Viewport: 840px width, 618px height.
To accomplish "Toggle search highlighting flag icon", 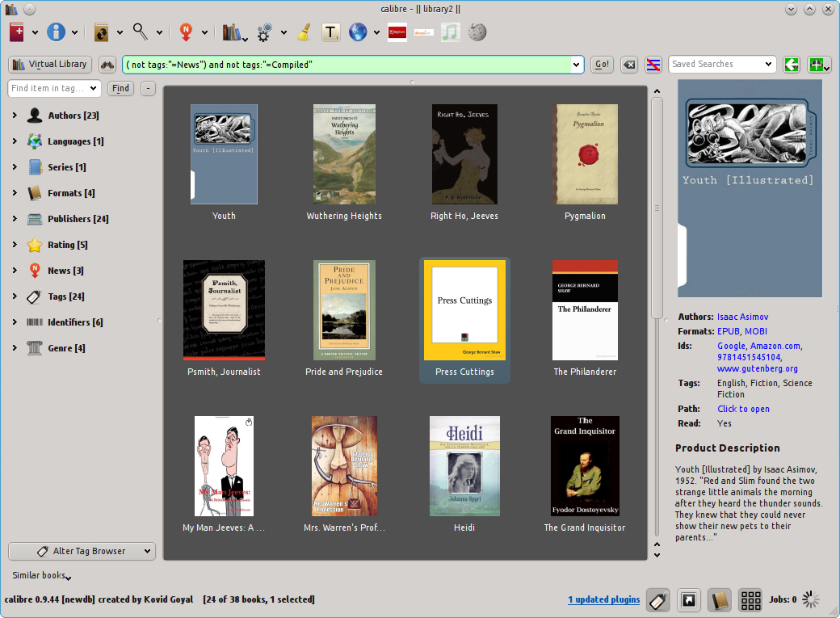I will [x=653, y=65].
